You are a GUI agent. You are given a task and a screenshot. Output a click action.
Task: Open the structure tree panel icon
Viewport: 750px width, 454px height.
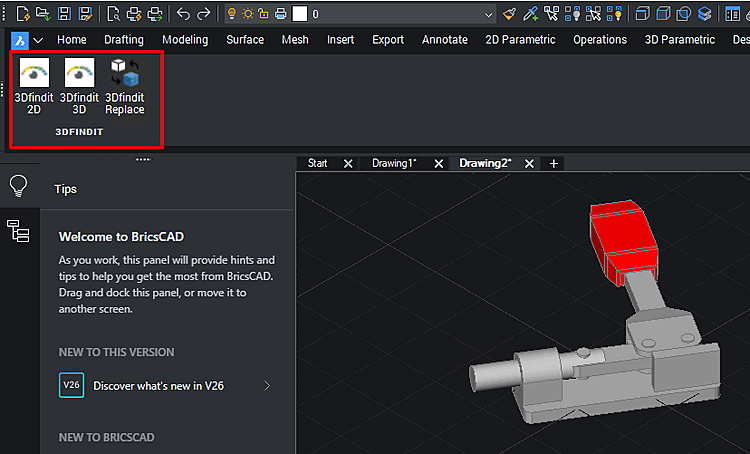[x=18, y=231]
